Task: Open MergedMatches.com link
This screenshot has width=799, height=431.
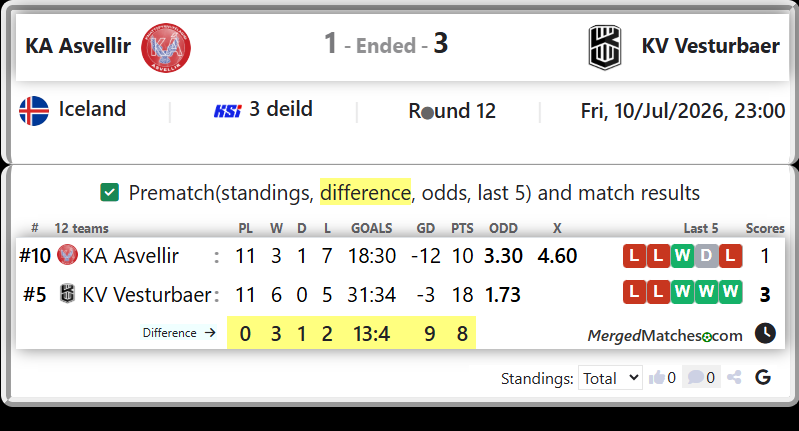Action: 664,336
